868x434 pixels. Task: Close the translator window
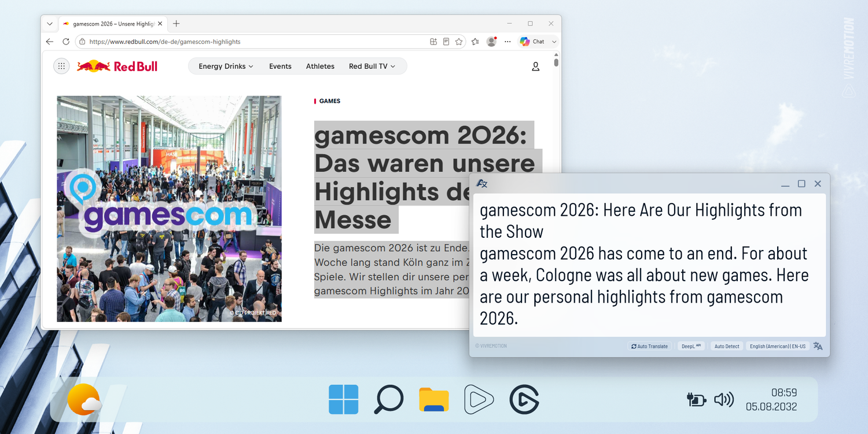818,183
